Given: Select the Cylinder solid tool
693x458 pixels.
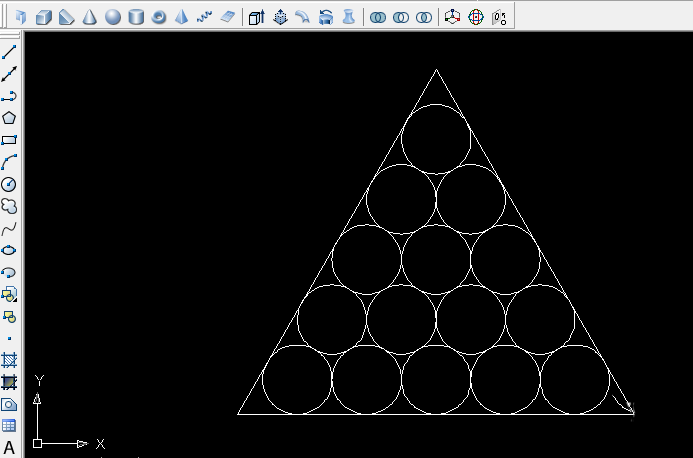Looking at the screenshot, I should tap(136, 17).
